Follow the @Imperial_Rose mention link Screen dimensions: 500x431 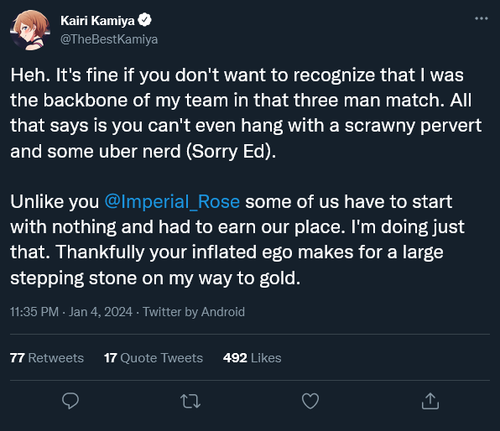tap(172, 202)
